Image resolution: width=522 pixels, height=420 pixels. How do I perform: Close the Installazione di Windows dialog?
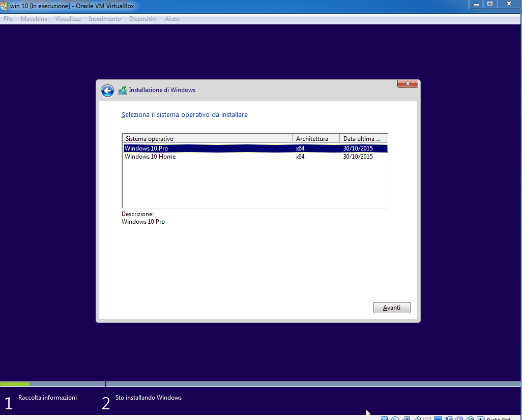(x=408, y=83)
